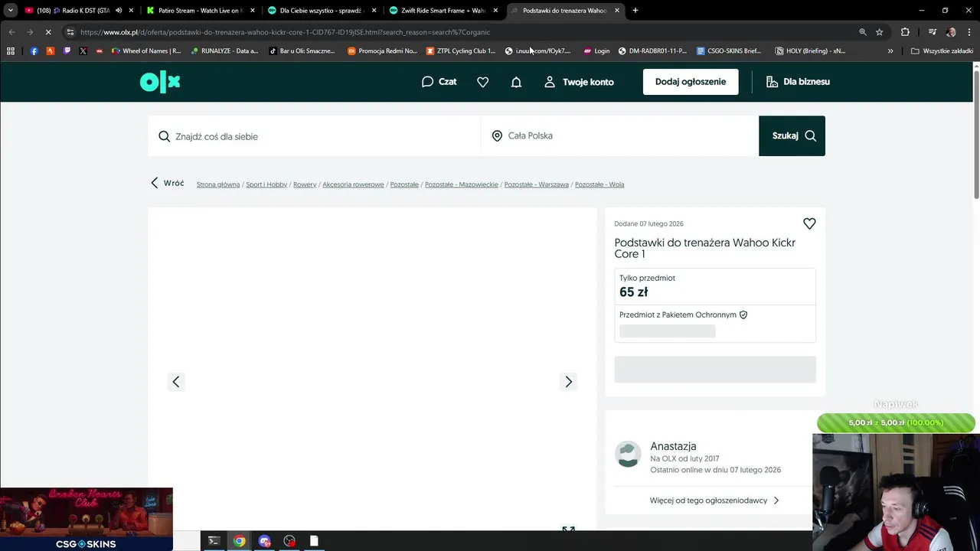
Task: Click the Pakiet Ochronny shield icon
Action: pos(743,315)
